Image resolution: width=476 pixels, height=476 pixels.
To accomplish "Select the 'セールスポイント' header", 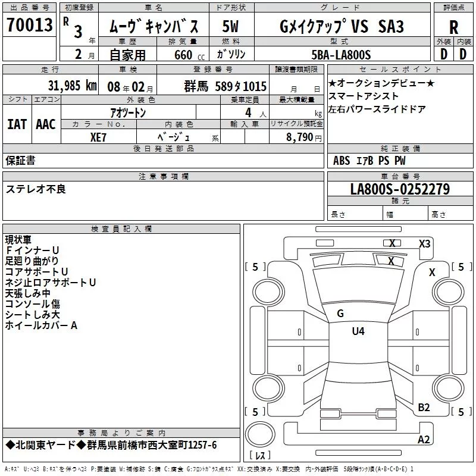I will 400,70.
